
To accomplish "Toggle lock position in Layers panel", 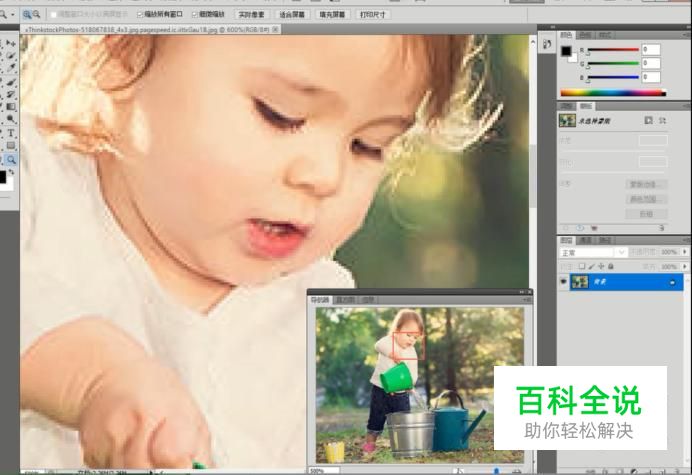I will coord(601,266).
